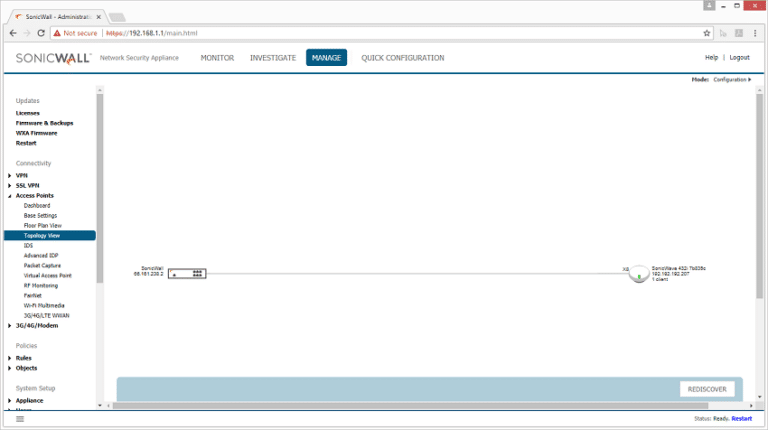Click the Restart link in status bar
The image size is (768, 430).
pyautogui.click(x=742, y=419)
